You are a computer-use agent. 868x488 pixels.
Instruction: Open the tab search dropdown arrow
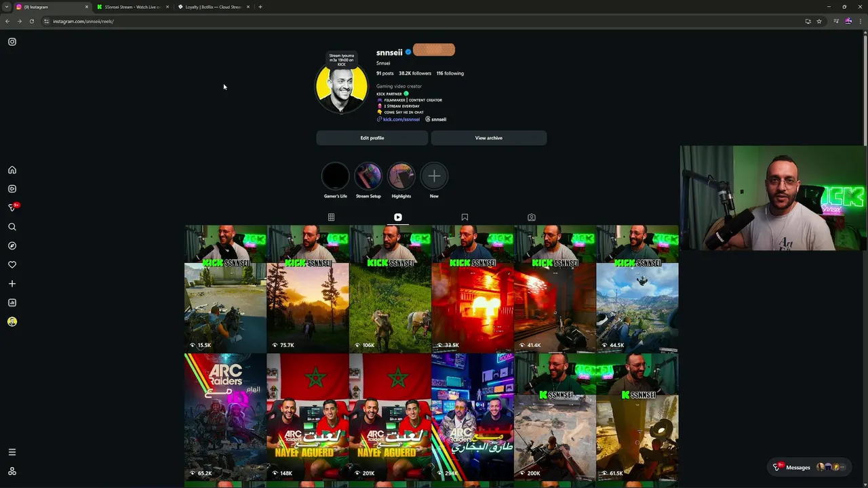pos(6,7)
